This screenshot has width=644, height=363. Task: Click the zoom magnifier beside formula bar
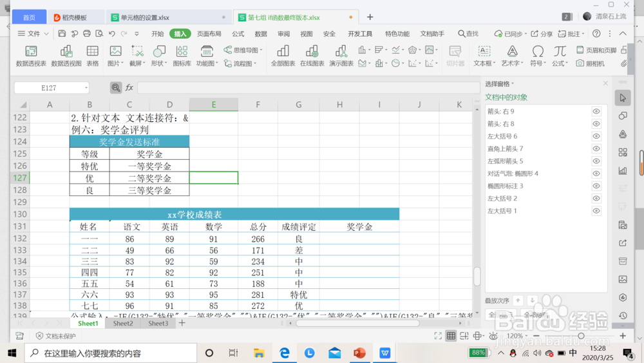[x=116, y=87]
